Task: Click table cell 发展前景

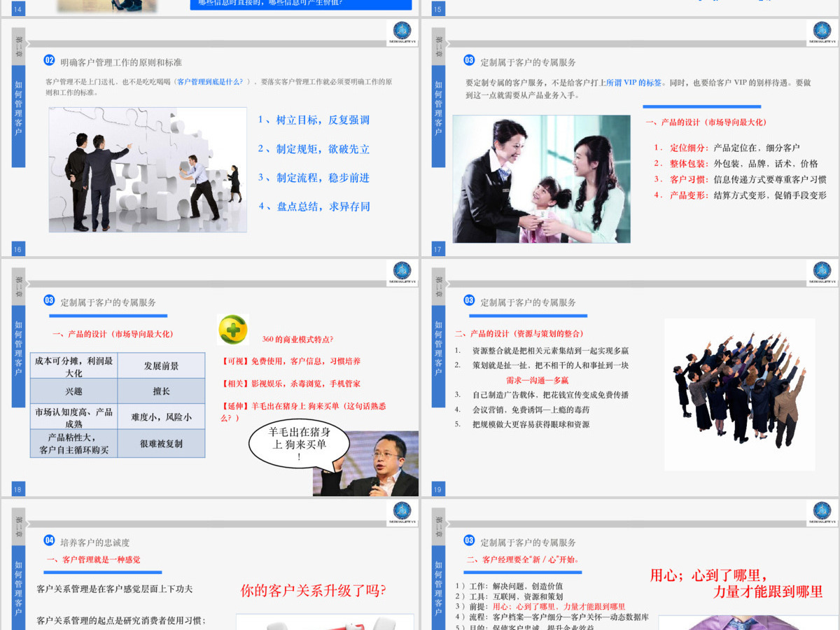Action: point(161,366)
